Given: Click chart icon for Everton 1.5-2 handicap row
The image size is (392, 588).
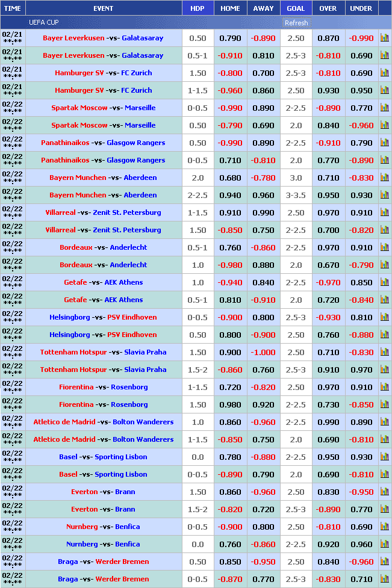Looking at the screenshot, I should (x=384, y=509).
